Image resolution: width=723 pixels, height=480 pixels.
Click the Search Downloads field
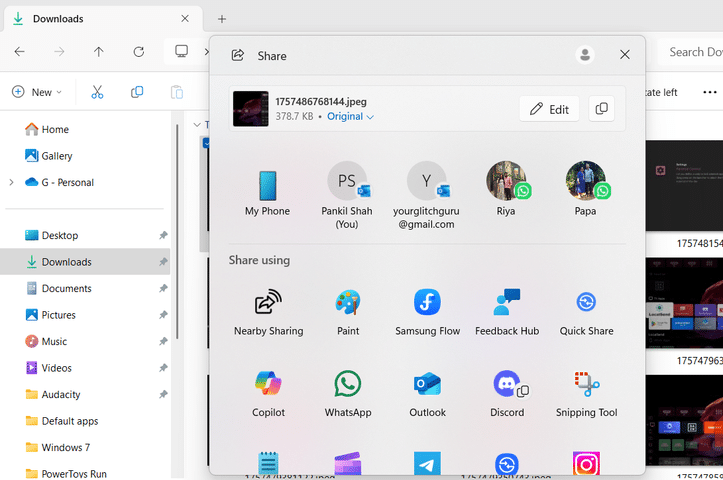click(690, 52)
